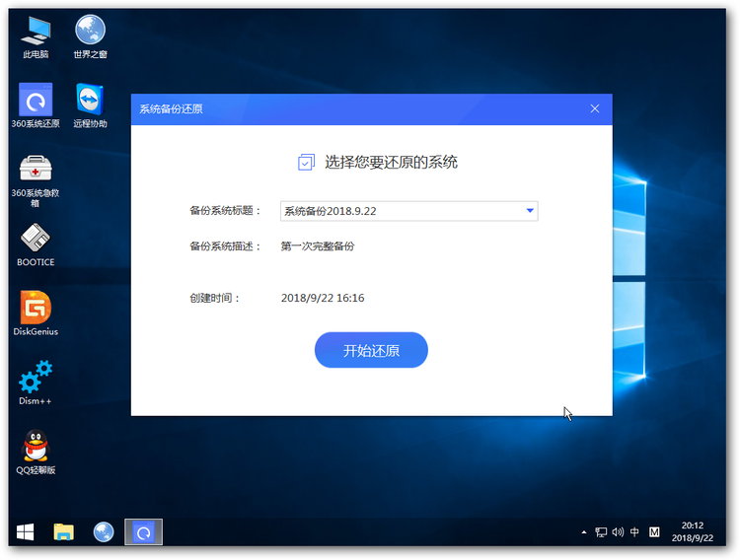This screenshot has width=740, height=560.
Task: Close the 系统备份还原 dialog
Action: click(595, 109)
